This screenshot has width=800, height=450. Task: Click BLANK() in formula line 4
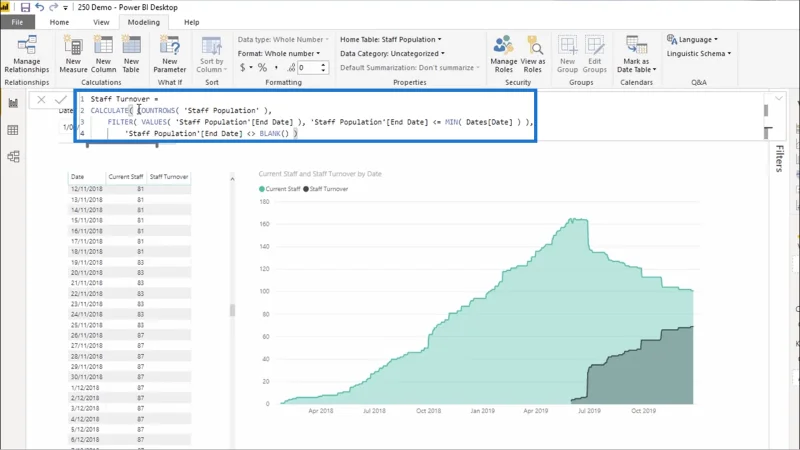274,133
